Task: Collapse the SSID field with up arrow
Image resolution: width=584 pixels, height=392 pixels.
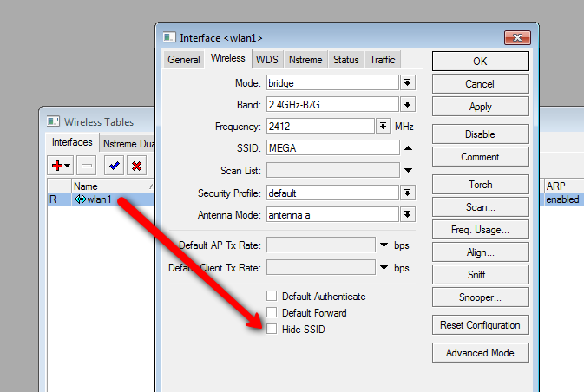Action: [408, 148]
